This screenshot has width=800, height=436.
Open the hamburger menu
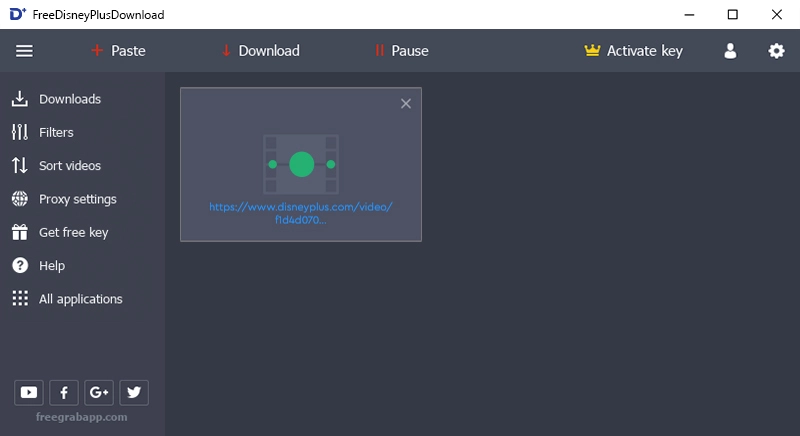click(24, 51)
